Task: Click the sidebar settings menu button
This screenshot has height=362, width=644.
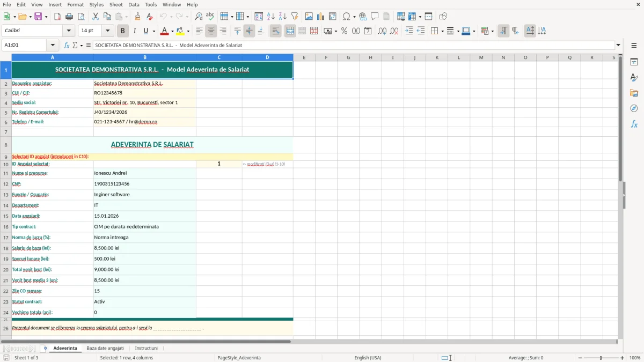Action: point(634,46)
